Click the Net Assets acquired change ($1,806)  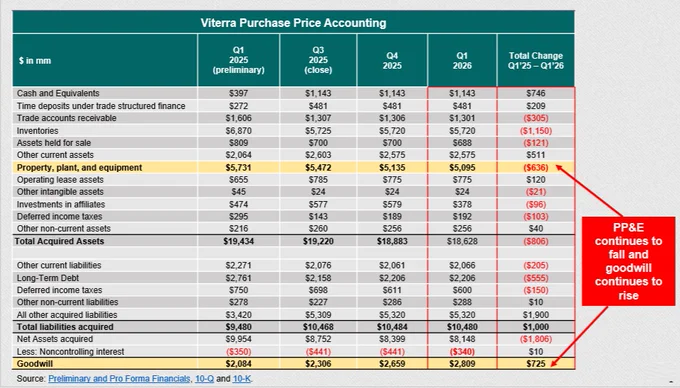536,339
